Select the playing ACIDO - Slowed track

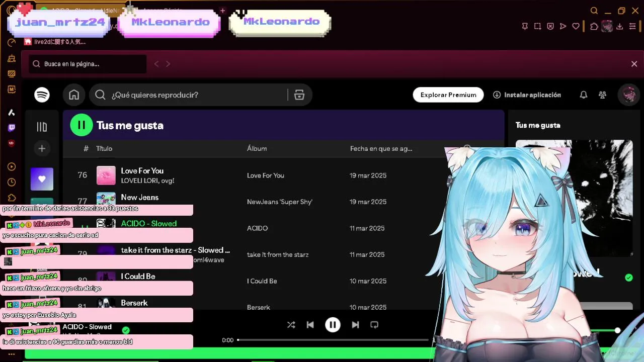tap(149, 223)
